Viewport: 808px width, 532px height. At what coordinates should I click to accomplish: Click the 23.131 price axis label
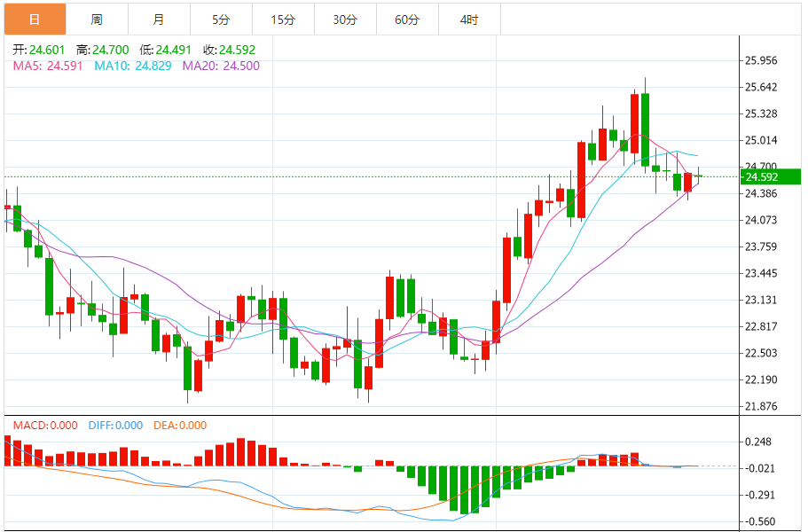761,301
